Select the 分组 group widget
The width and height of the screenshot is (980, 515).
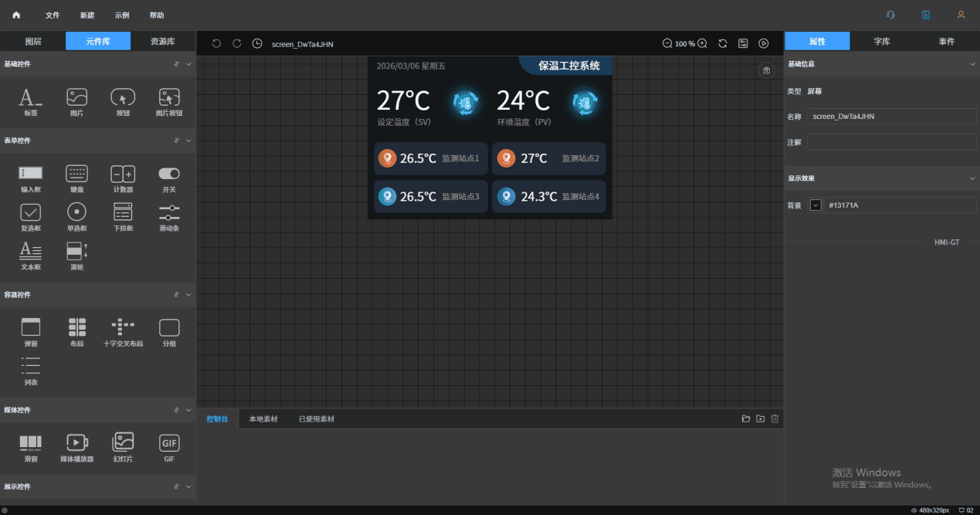click(169, 333)
